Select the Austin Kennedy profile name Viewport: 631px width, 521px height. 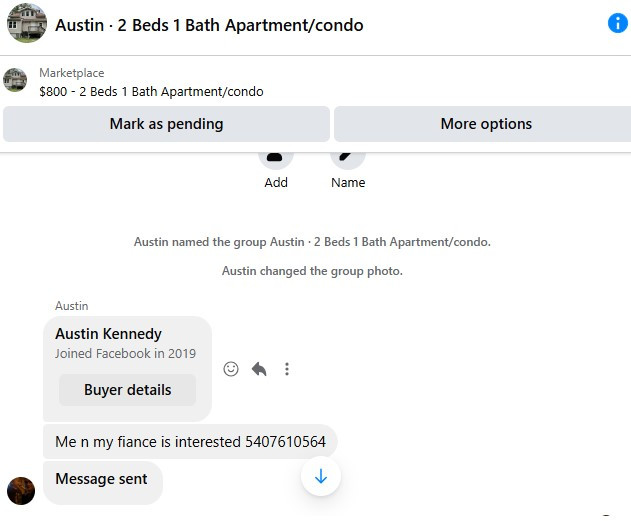(x=108, y=334)
